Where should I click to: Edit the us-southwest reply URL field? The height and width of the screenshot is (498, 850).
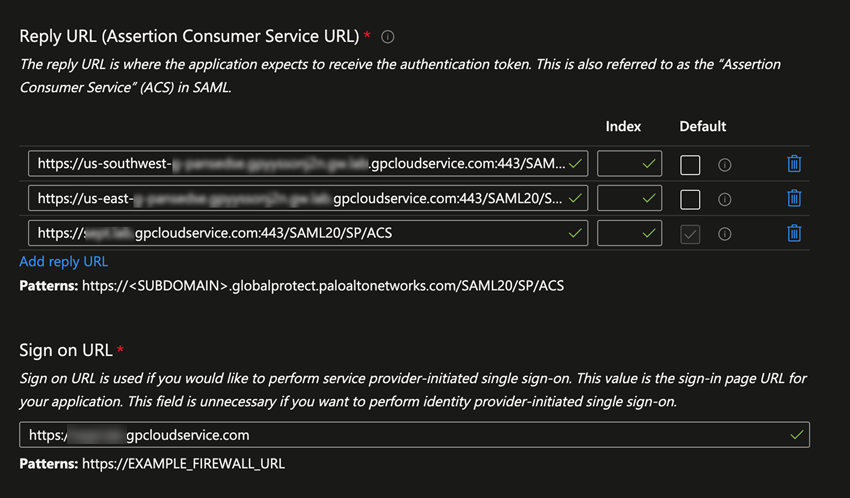point(300,164)
